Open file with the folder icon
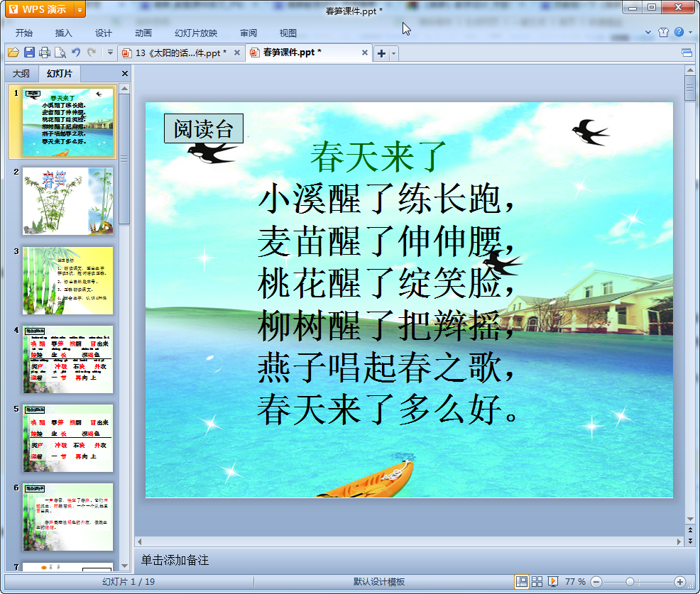The width and height of the screenshot is (700, 594). coord(13,53)
